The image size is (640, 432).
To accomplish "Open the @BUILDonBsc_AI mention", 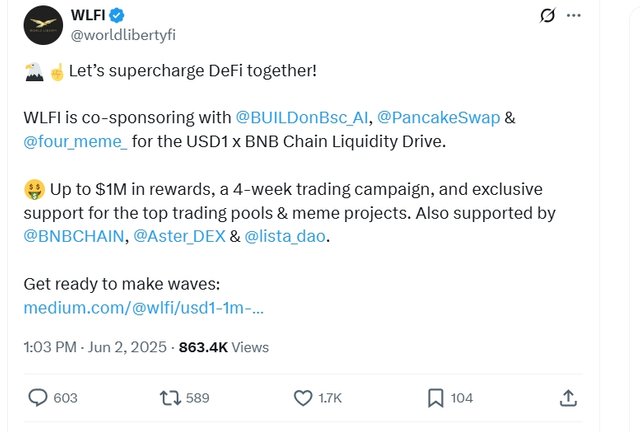I will point(302,118).
